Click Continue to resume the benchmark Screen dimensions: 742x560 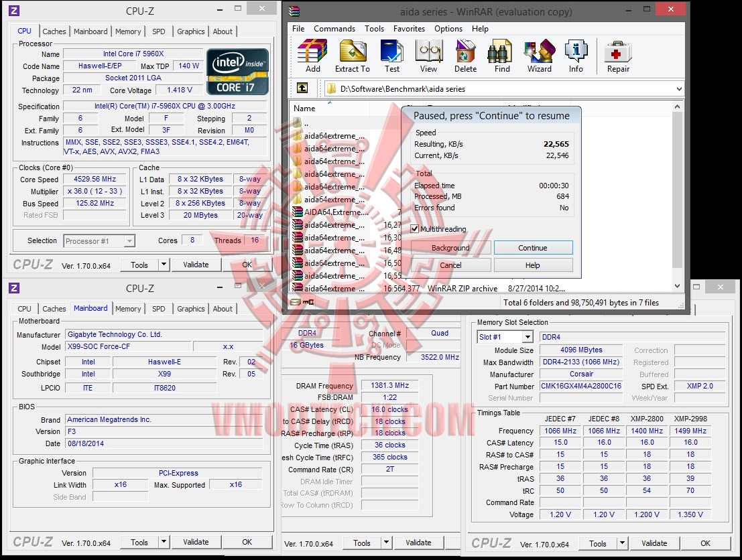tap(533, 247)
